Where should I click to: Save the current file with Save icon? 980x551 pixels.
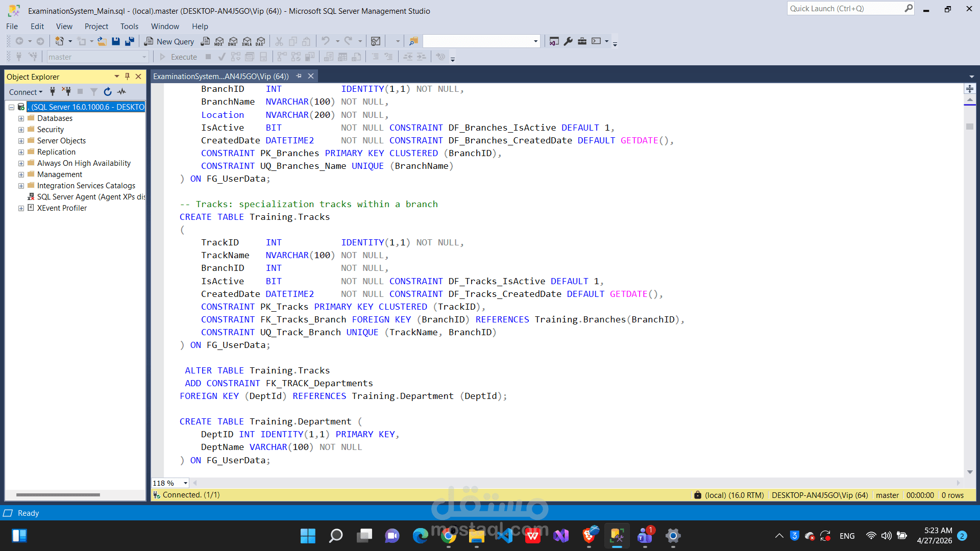(x=116, y=41)
